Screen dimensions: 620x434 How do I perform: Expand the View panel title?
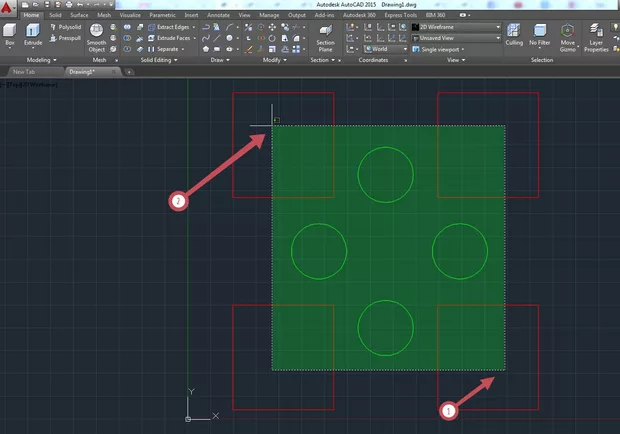(456, 60)
